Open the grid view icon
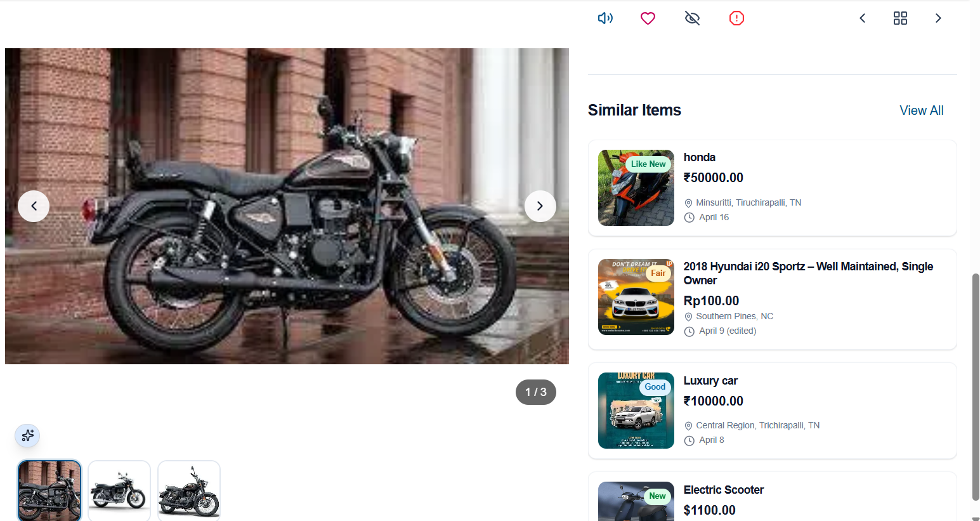980x521 pixels. coord(900,18)
